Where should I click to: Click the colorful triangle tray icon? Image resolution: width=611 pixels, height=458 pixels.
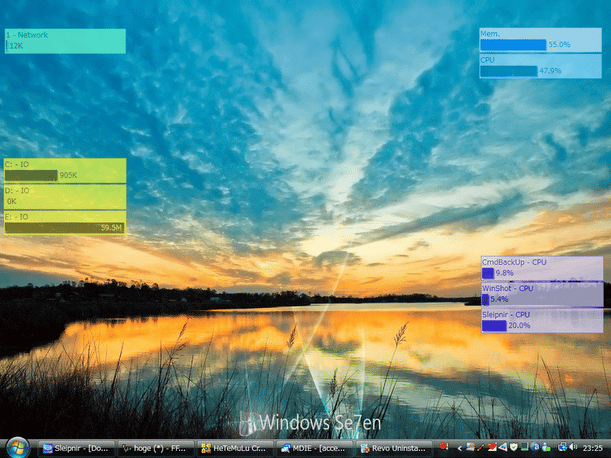(x=503, y=447)
